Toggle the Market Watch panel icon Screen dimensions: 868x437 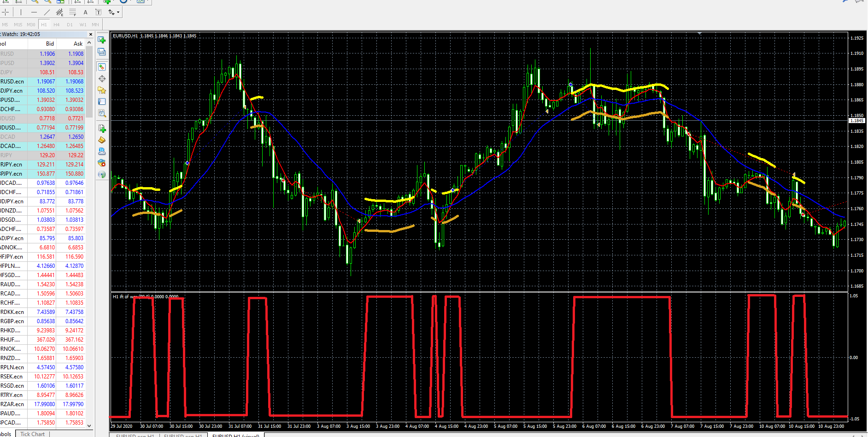click(102, 67)
